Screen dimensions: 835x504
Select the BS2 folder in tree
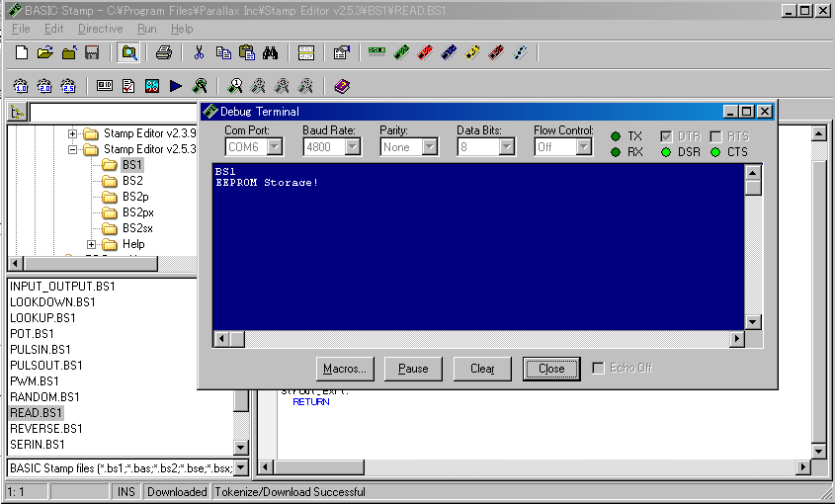[132, 181]
